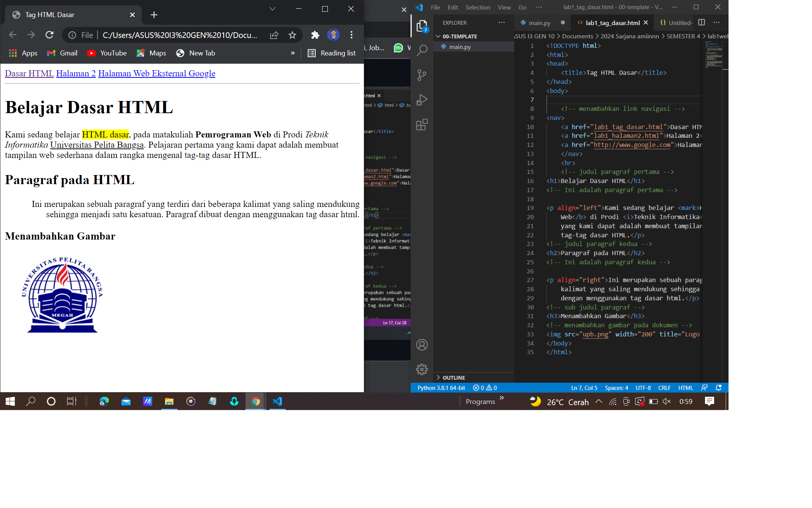Screen dimensions: 812x508
Task: Open the notifications bell in status bar
Action: point(718,388)
